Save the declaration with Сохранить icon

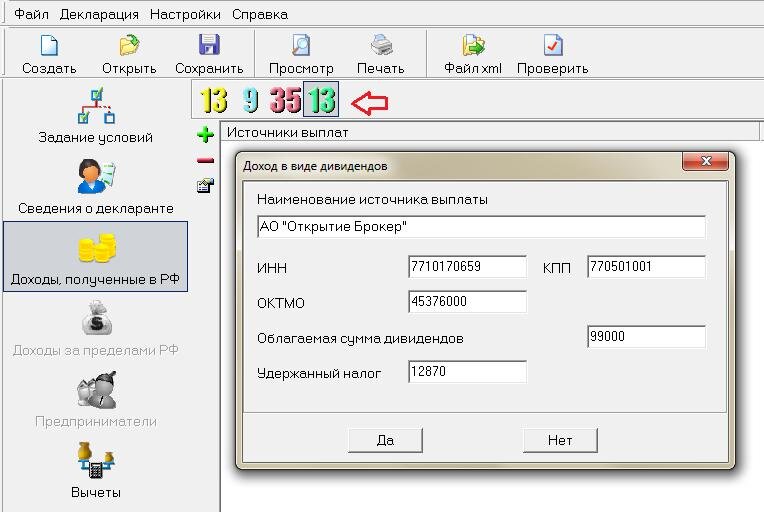pyautogui.click(x=209, y=45)
